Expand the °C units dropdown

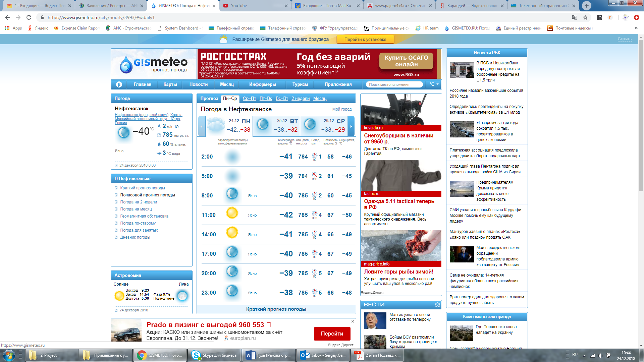point(434,84)
